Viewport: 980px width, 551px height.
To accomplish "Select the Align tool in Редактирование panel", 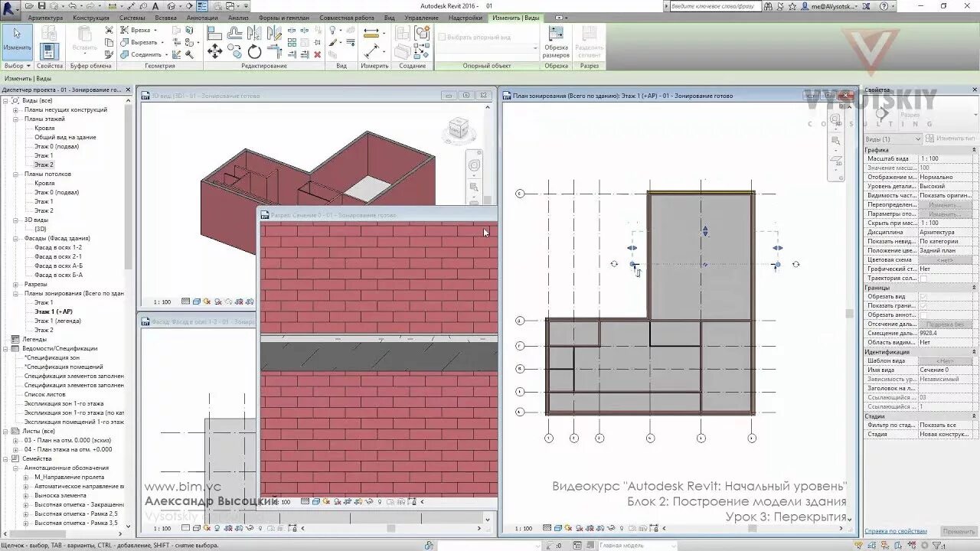I will point(215,33).
